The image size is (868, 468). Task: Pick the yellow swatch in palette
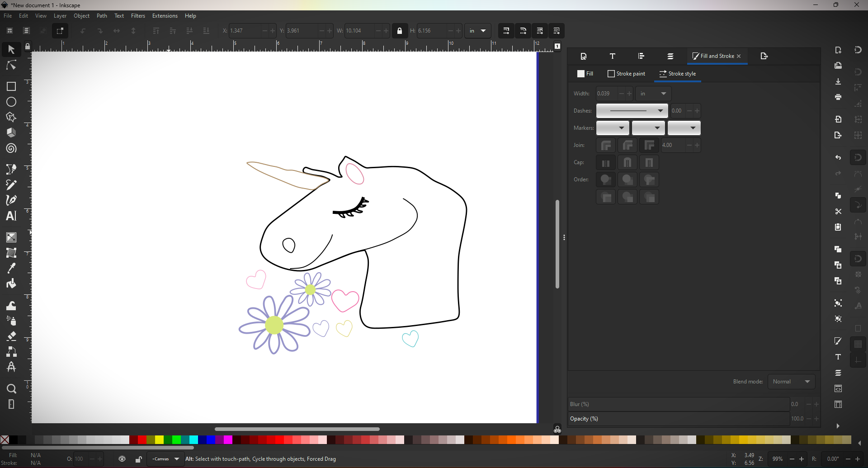pyautogui.click(x=159, y=440)
